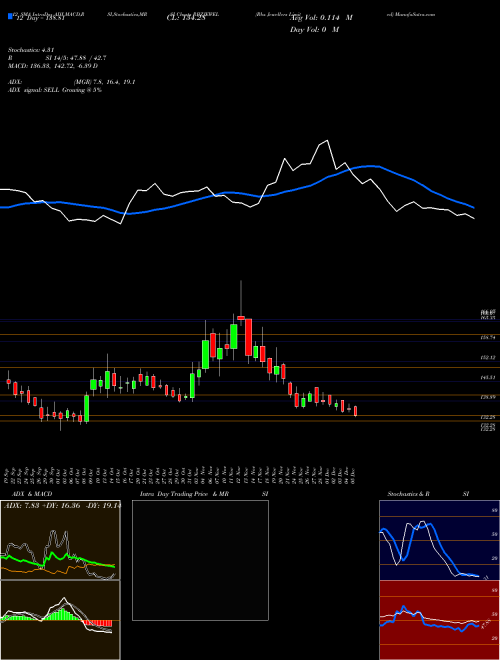Screen dimensions: 500x660
Task: Click the 'Intra Day Trading Price & MRSI' title
Action: pyautogui.click(x=204, y=494)
